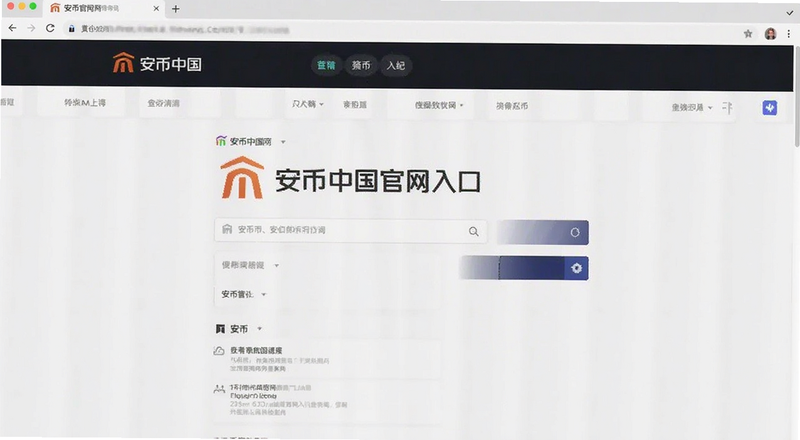Select the first green pill tab in header

click(326, 65)
